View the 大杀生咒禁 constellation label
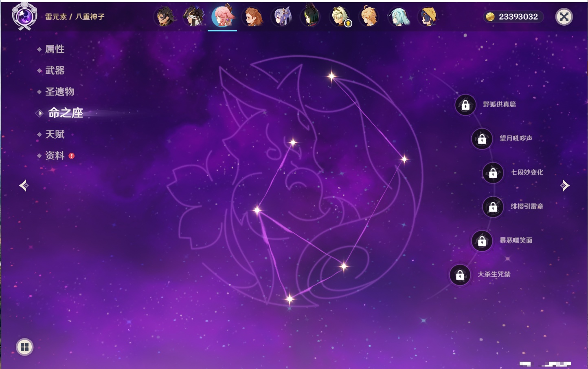The width and height of the screenshot is (588, 369). (x=494, y=274)
